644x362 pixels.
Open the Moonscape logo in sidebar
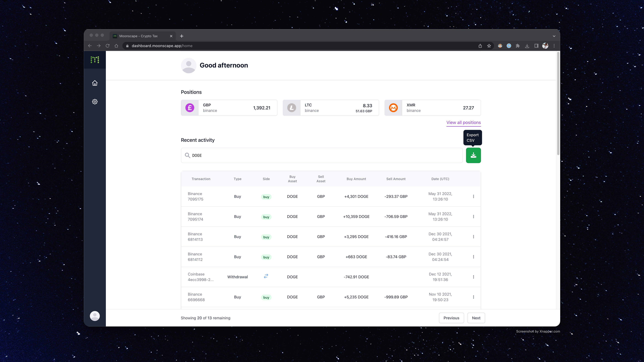95,60
